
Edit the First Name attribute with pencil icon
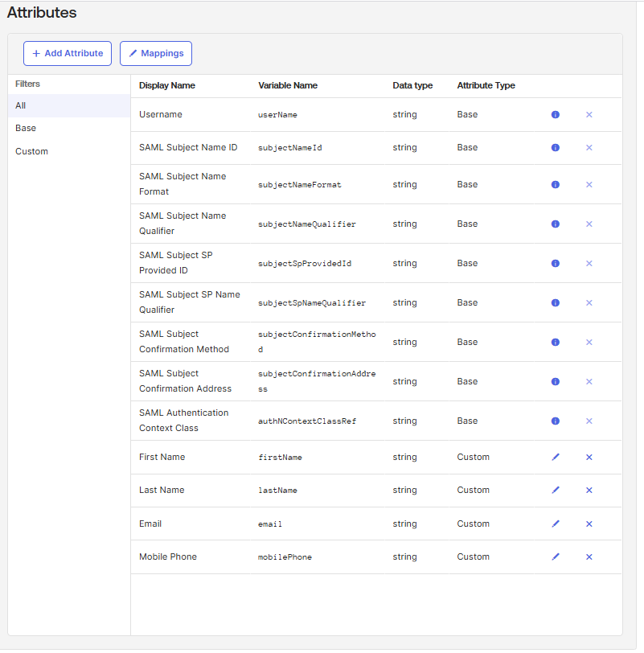(x=556, y=457)
